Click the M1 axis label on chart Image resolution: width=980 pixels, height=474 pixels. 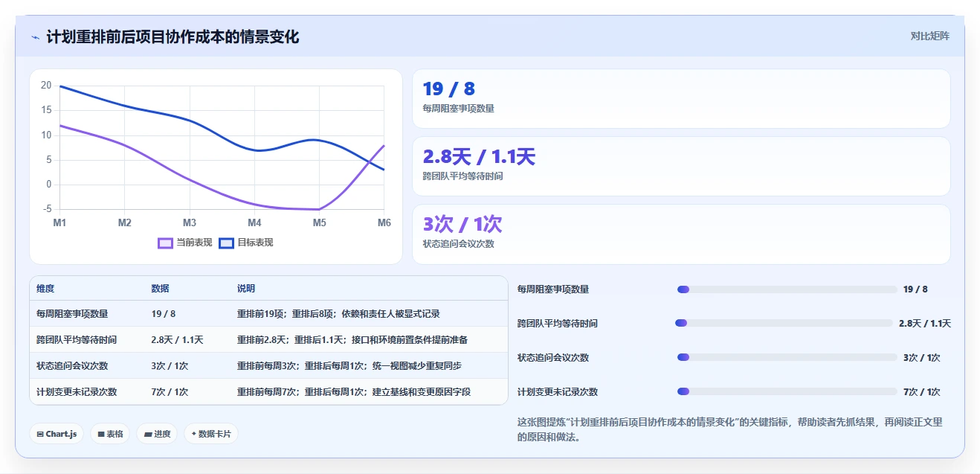[x=60, y=222]
